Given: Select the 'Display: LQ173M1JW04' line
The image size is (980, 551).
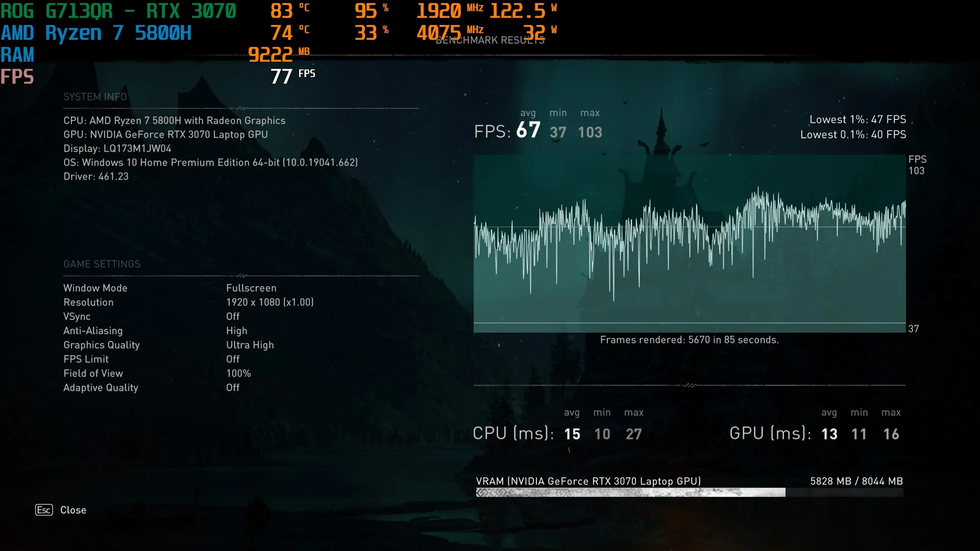Looking at the screenshot, I should tap(117, 148).
